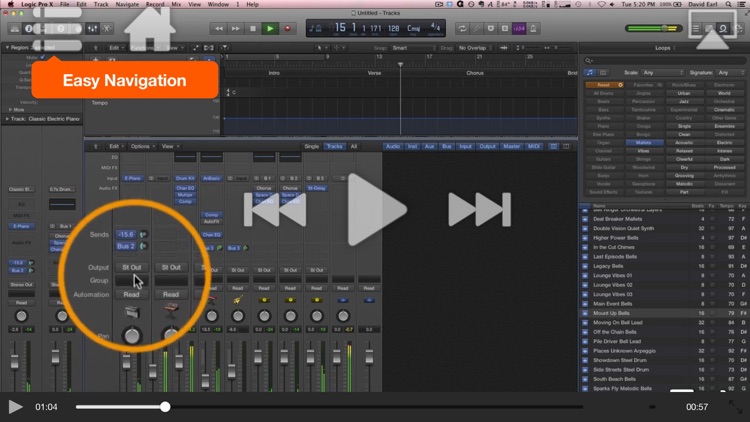The image size is (750, 422).
Task: Open the Loop Browser button
Action: point(723,29)
